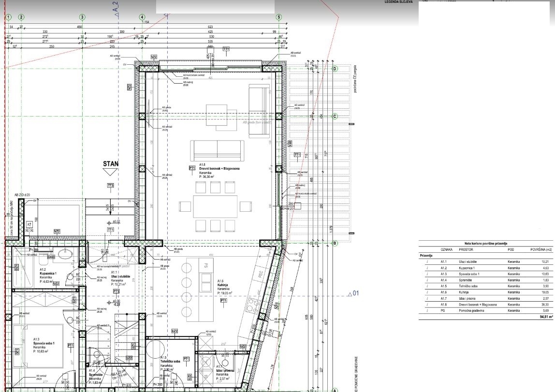Screen dimensions: 555x392
Task: Click the Kuhinja room label
Action: tap(223, 285)
